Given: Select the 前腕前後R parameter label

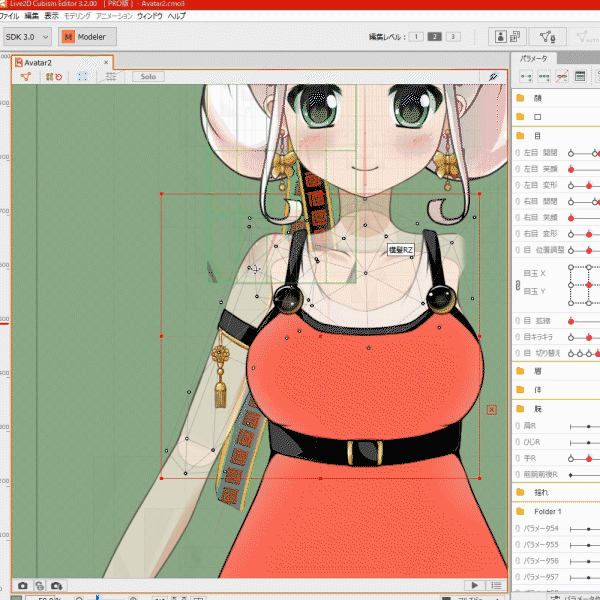Looking at the screenshot, I should (x=540, y=474).
